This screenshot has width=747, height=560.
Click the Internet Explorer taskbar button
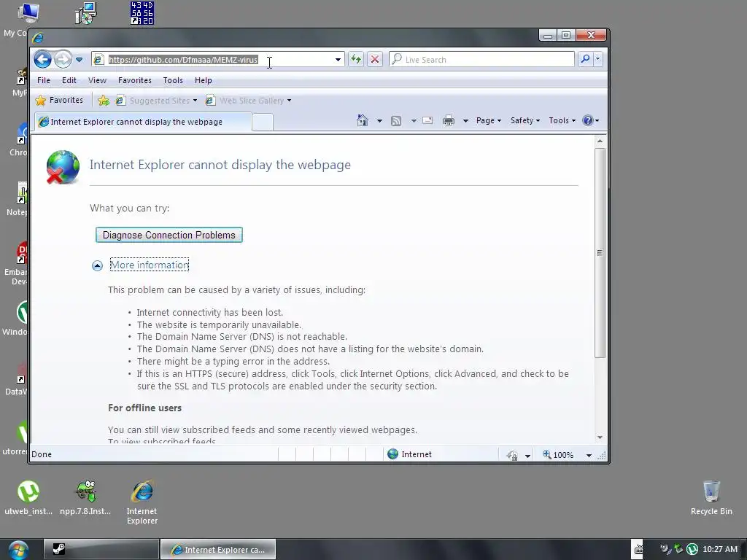click(217, 550)
